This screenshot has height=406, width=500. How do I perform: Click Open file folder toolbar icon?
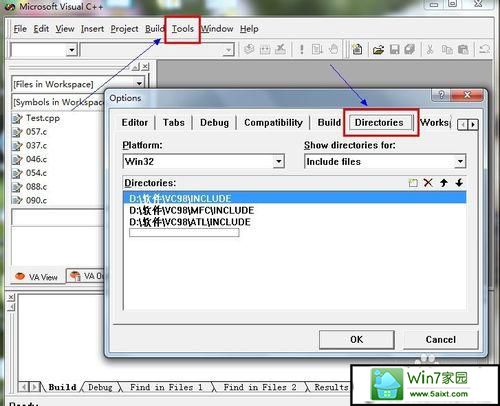tap(378, 50)
